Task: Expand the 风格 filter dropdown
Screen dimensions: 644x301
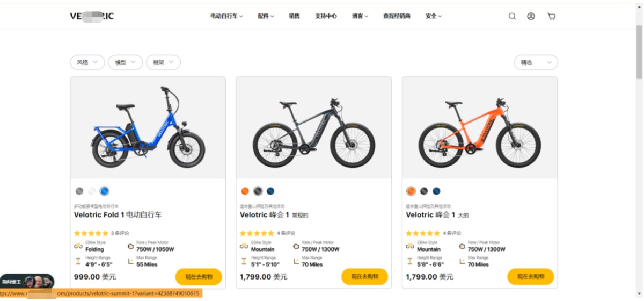Action: coord(87,62)
